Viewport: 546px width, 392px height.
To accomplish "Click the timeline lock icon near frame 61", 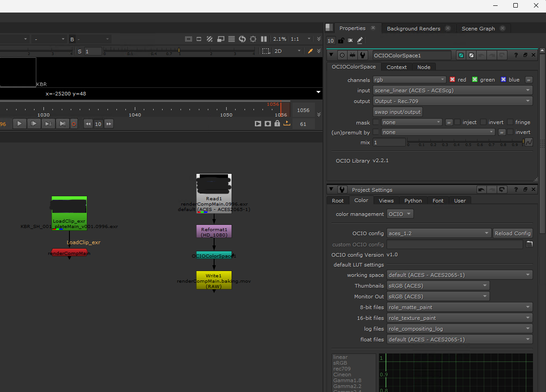I will coord(277,124).
